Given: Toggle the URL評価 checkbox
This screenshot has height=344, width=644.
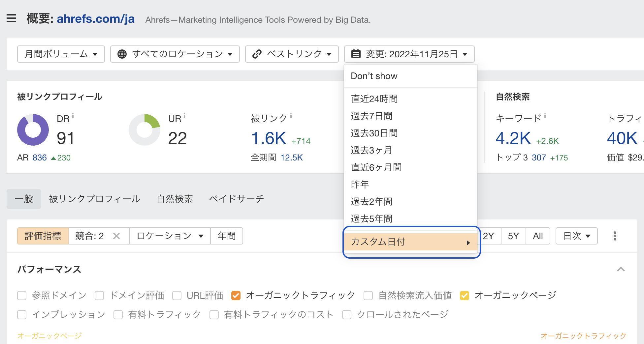Looking at the screenshot, I should [177, 296].
